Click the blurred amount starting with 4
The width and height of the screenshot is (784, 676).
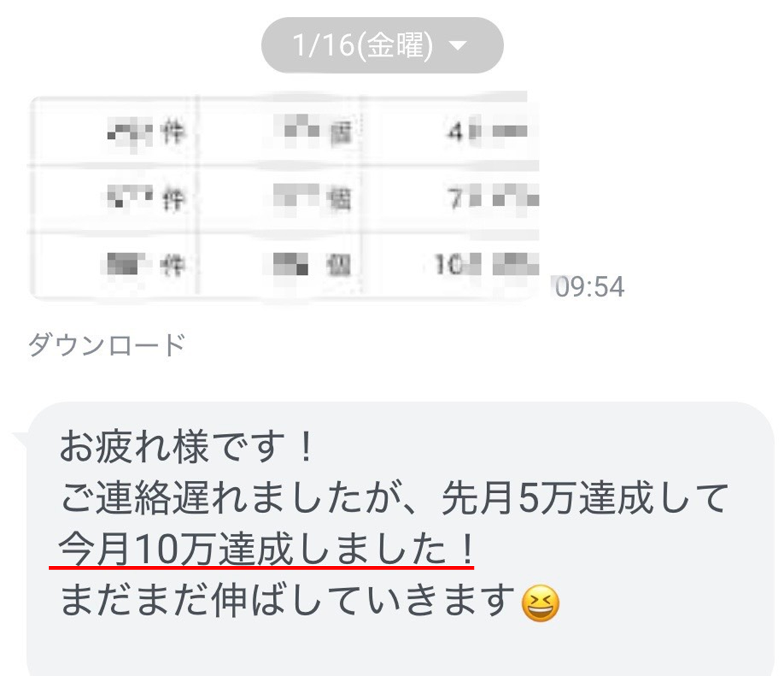[x=487, y=131]
